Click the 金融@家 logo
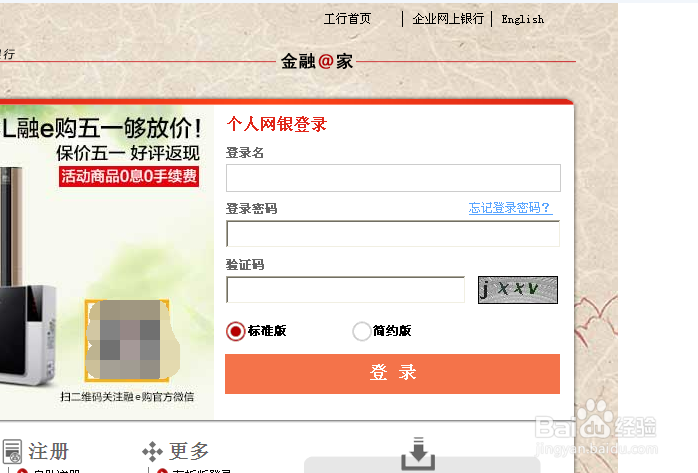 coord(317,61)
